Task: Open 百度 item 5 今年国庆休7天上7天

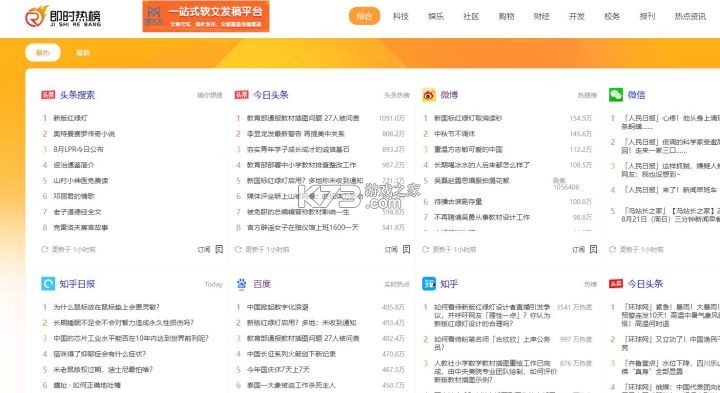Action: click(278, 370)
